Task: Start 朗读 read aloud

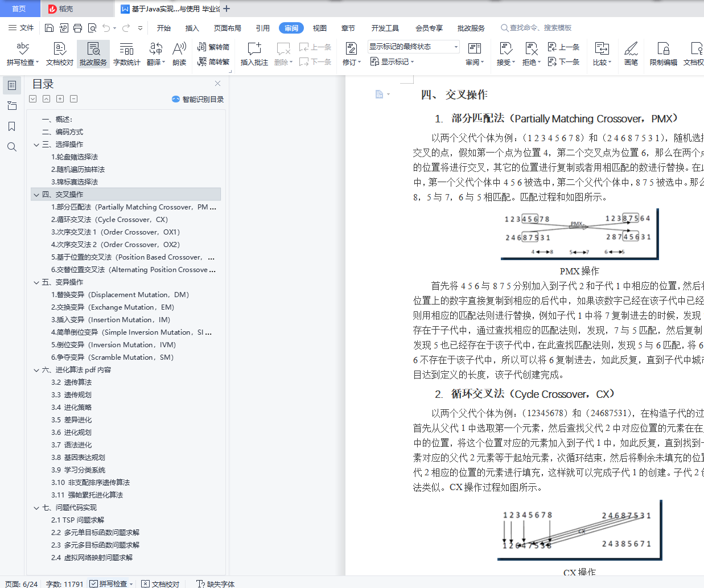Action: coord(179,54)
